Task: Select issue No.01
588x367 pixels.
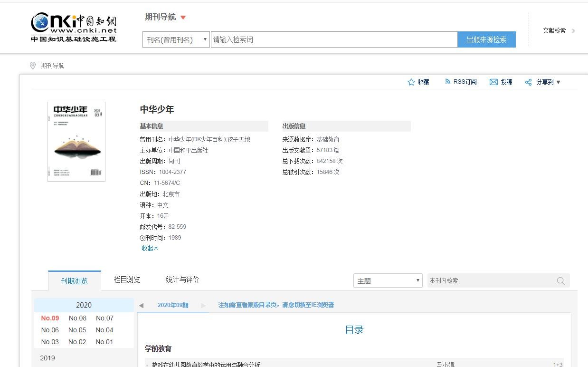Action: [104, 342]
